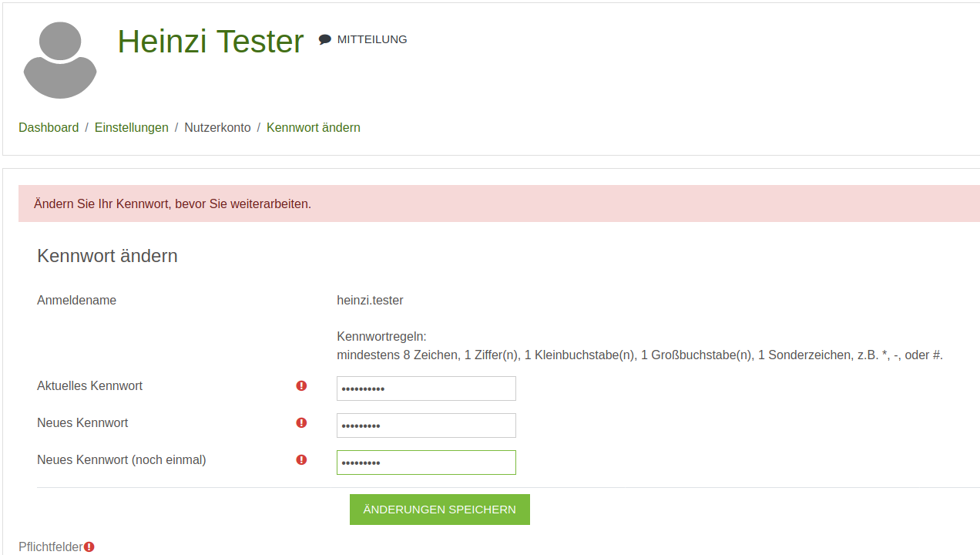
Task: Open Einstellungen breadcrumb link
Action: tap(132, 128)
